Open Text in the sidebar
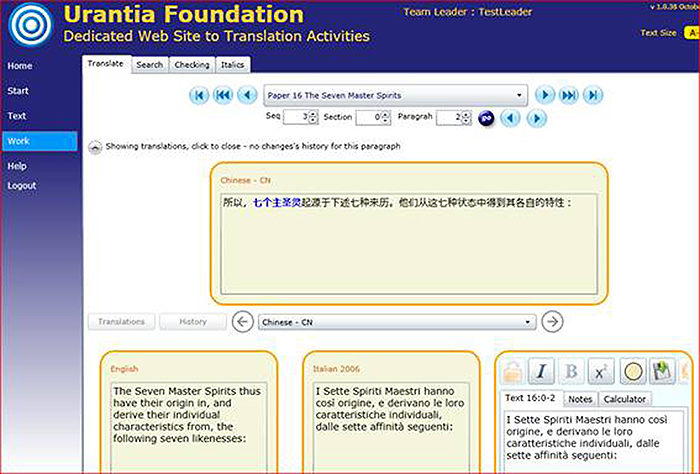Screen dimensions: 700x474 [17, 116]
